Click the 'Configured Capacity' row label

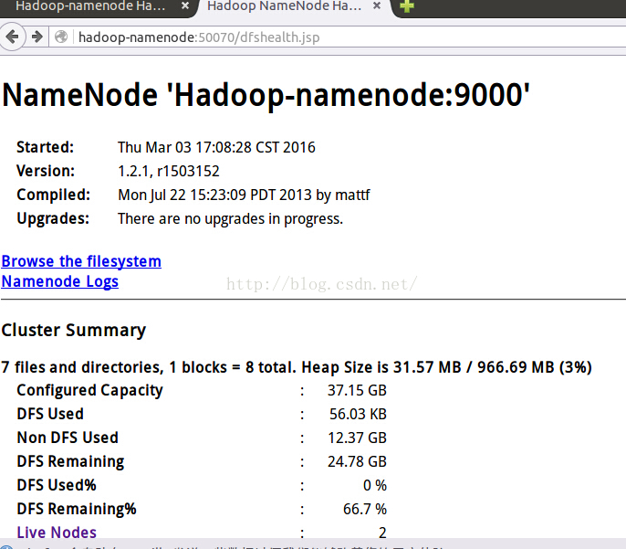coord(89,390)
